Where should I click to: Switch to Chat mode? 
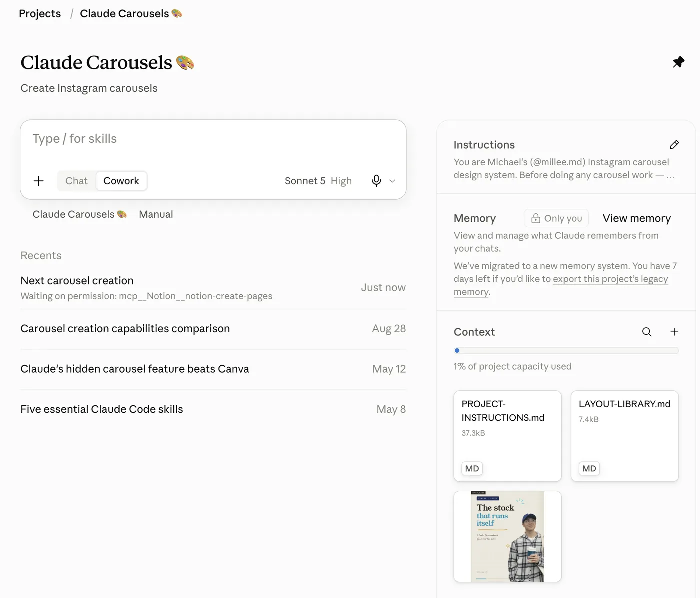[76, 181]
